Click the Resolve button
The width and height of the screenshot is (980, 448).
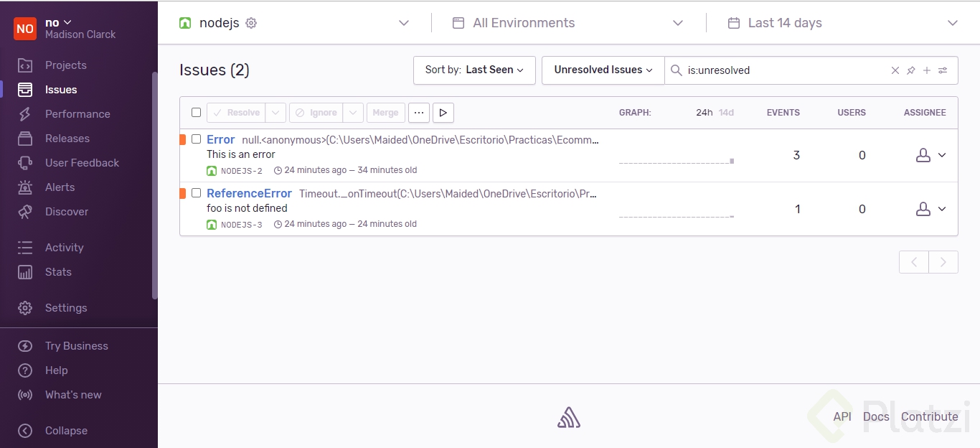coord(236,113)
